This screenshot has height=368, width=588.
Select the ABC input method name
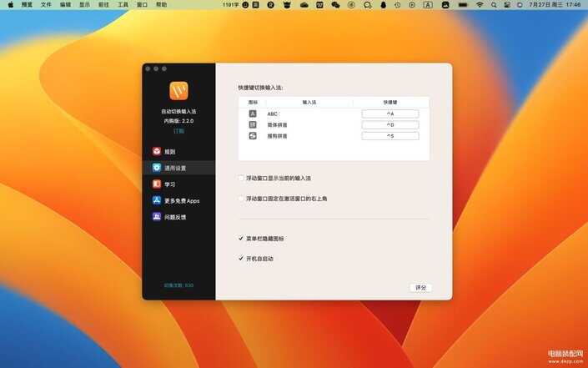pyautogui.click(x=272, y=113)
